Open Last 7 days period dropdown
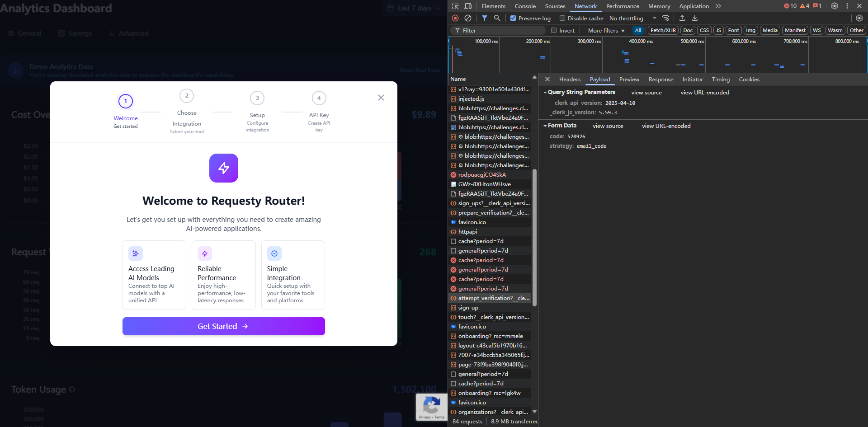This screenshot has height=427, width=868. (414, 8)
